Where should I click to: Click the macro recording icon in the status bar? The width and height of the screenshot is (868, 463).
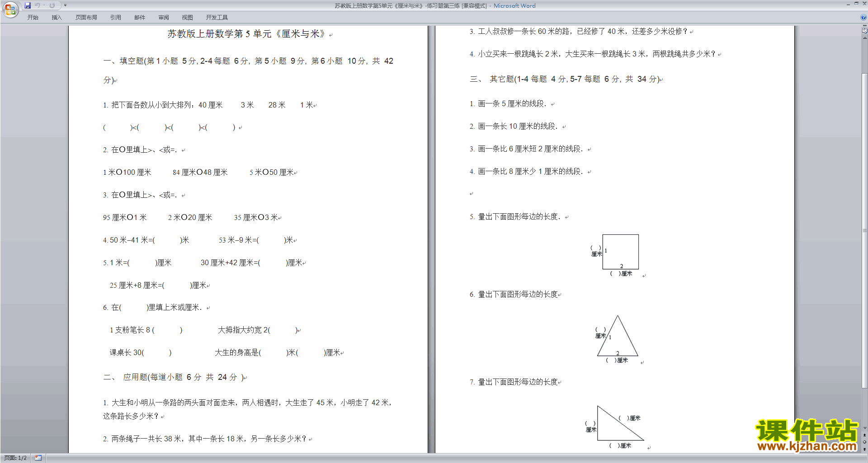[x=38, y=458]
